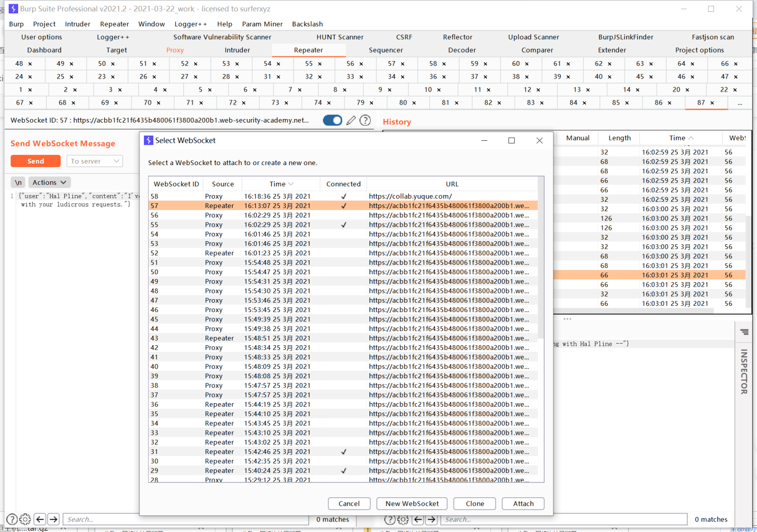The width and height of the screenshot is (757, 532).
Task: Open right search settings gear icon
Action: click(403, 519)
